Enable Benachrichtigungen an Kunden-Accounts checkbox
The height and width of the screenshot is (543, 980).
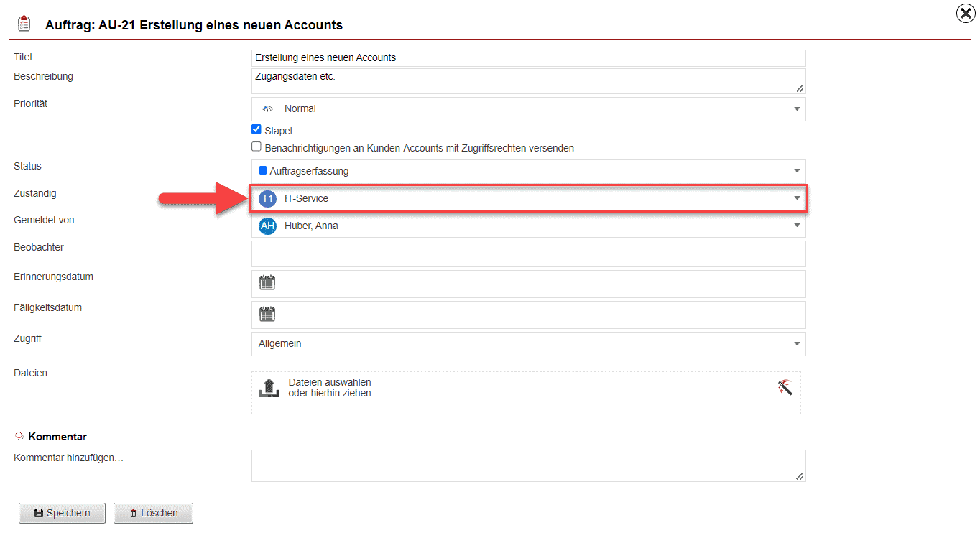click(256, 147)
